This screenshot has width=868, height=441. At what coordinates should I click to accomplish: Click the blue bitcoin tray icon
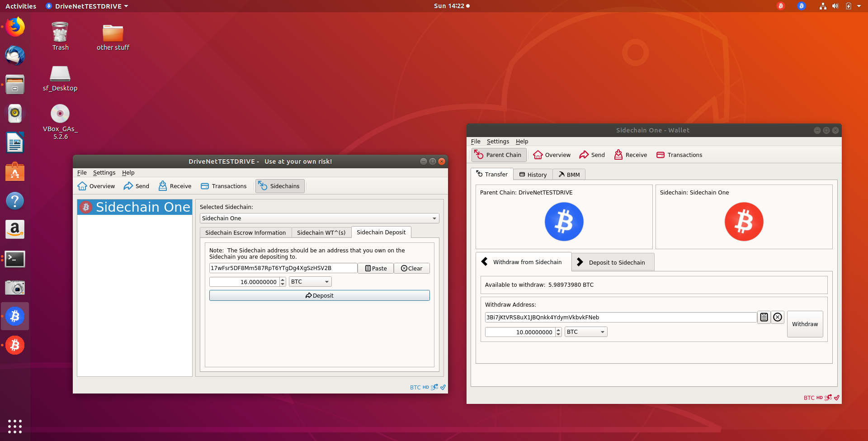pyautogui.click(x=802, y=6)
